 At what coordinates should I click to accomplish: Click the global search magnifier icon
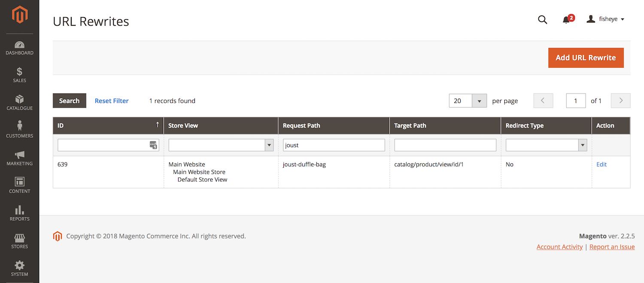pyautogui.click(x=543, y=19)
